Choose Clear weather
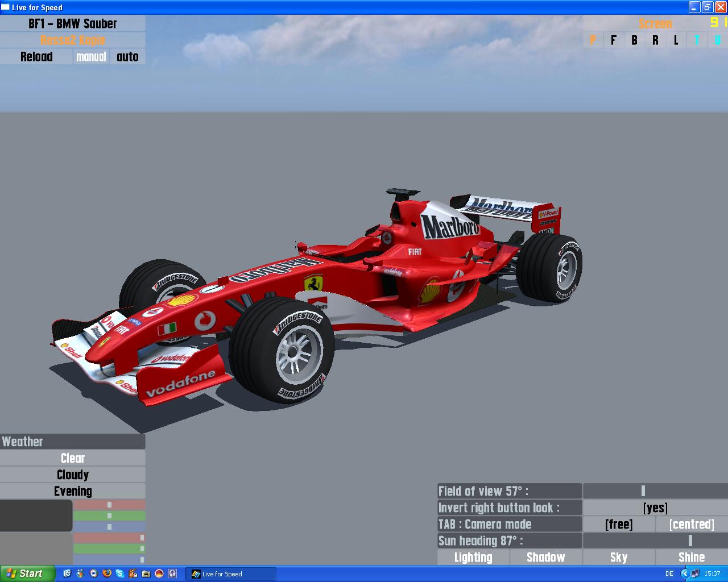 73,458
